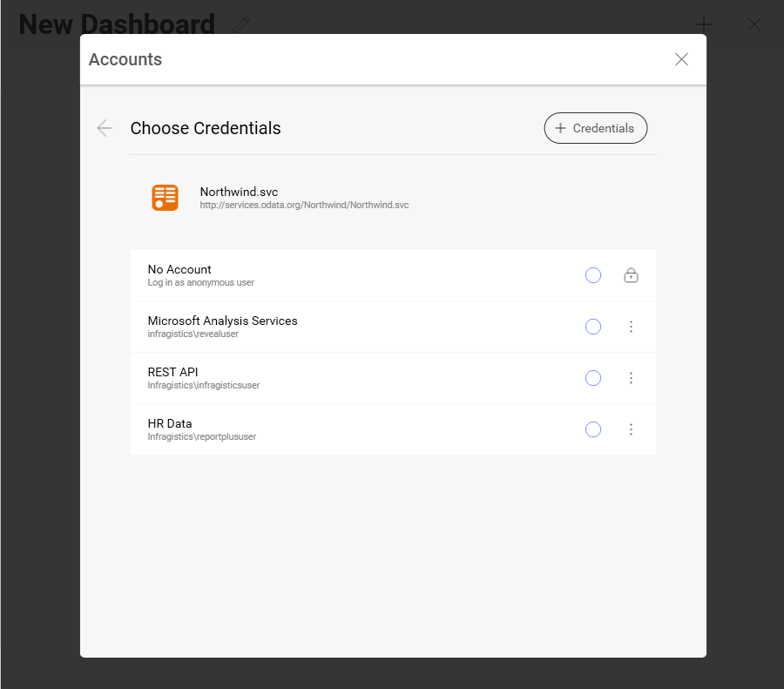Click the back arrow beside Choose Credentials
The image size is (784, 689).
pos(105,128)
